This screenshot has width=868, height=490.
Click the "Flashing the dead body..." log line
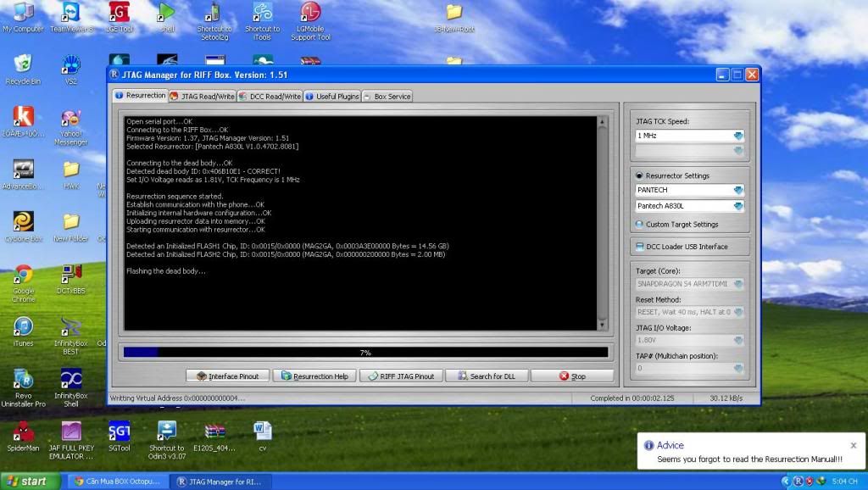pyautogui.click(x=165, y=270)
